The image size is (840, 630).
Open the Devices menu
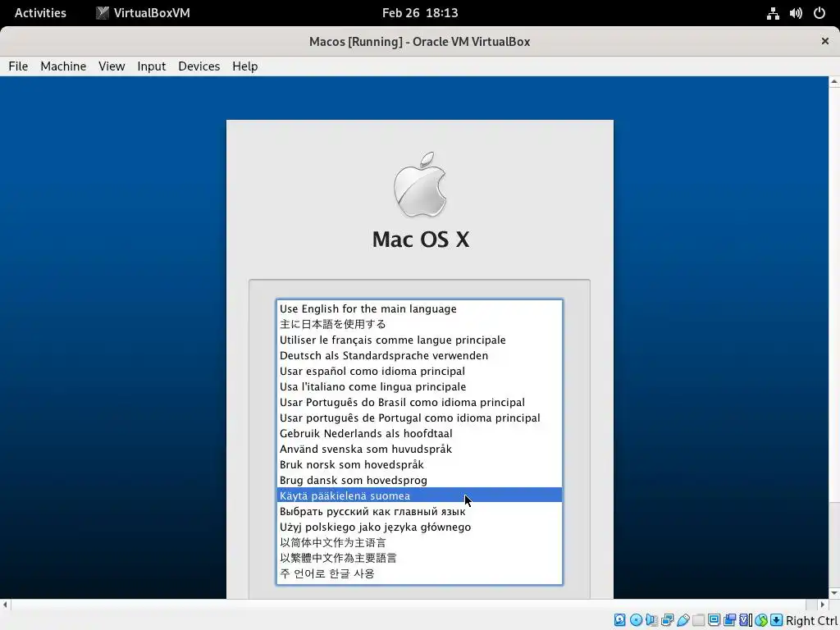point(199,66)
